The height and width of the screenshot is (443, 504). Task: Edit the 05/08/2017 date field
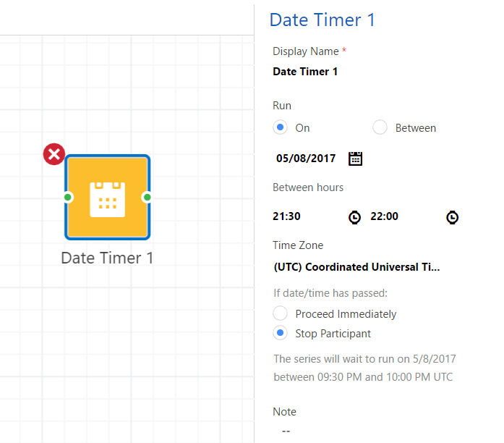pos(306,159)
